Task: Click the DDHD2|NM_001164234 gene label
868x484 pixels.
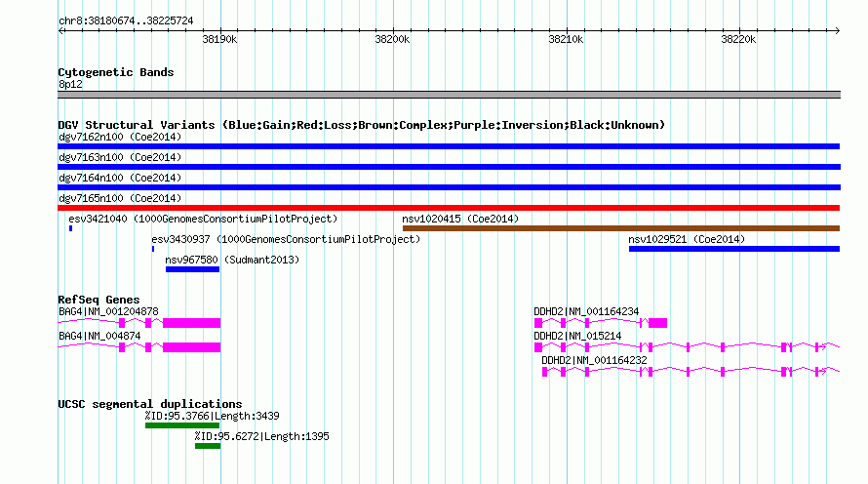Action: point(586,312)
